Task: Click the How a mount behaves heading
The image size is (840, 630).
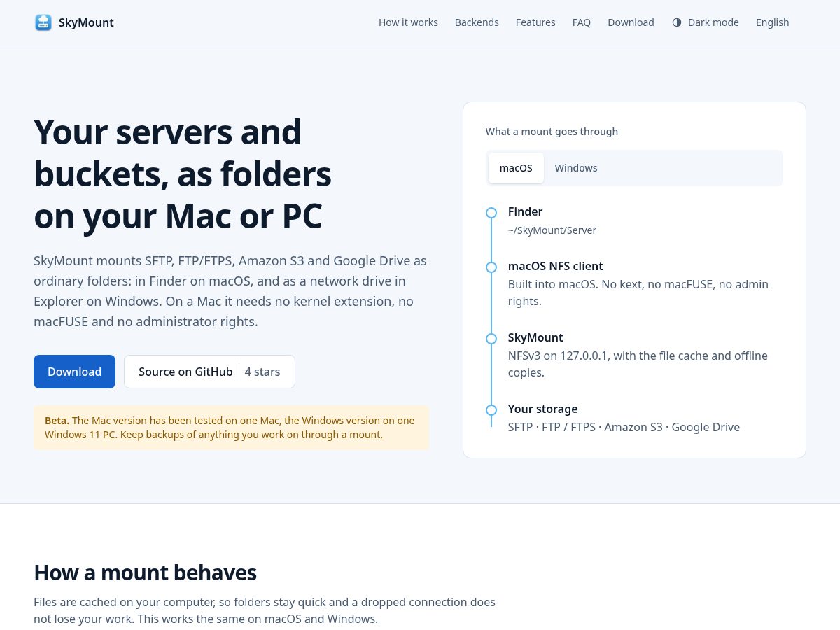Action: (x=145, y=573)
